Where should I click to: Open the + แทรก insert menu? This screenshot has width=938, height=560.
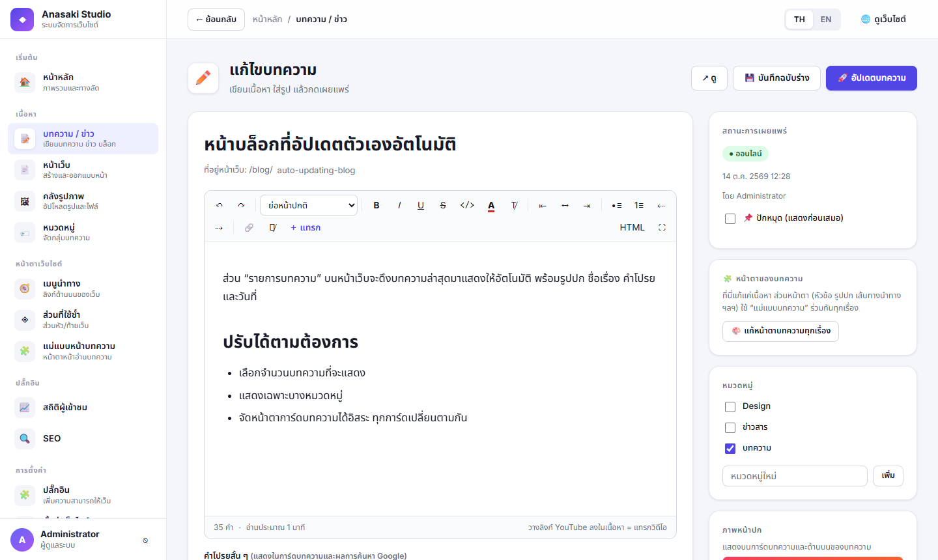tap(306, 227)
